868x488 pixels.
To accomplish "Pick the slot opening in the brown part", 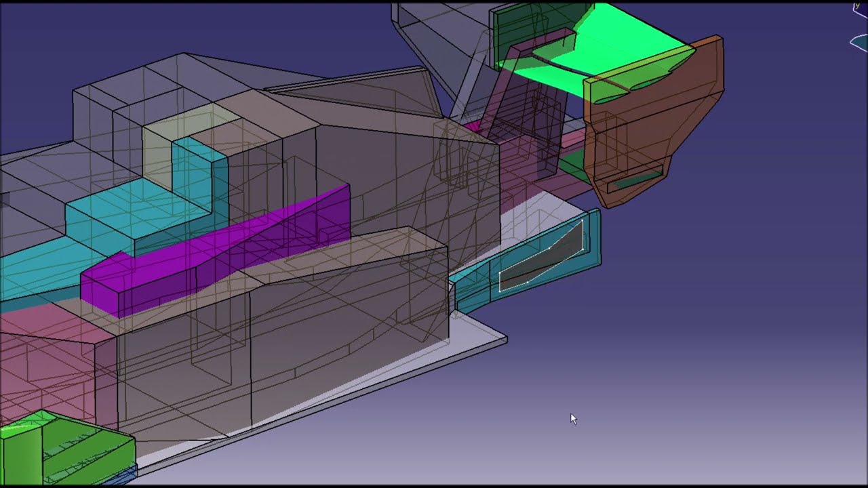I will click(x=635, y=180).
